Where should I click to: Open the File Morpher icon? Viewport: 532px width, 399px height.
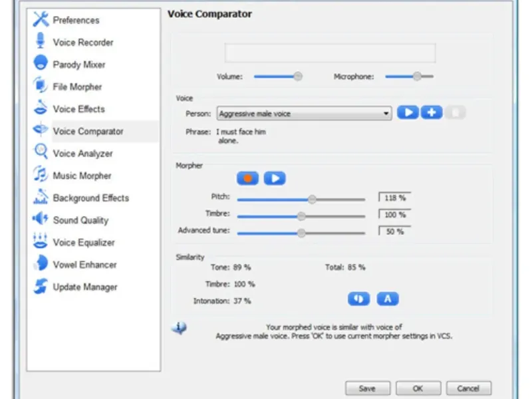41,85
